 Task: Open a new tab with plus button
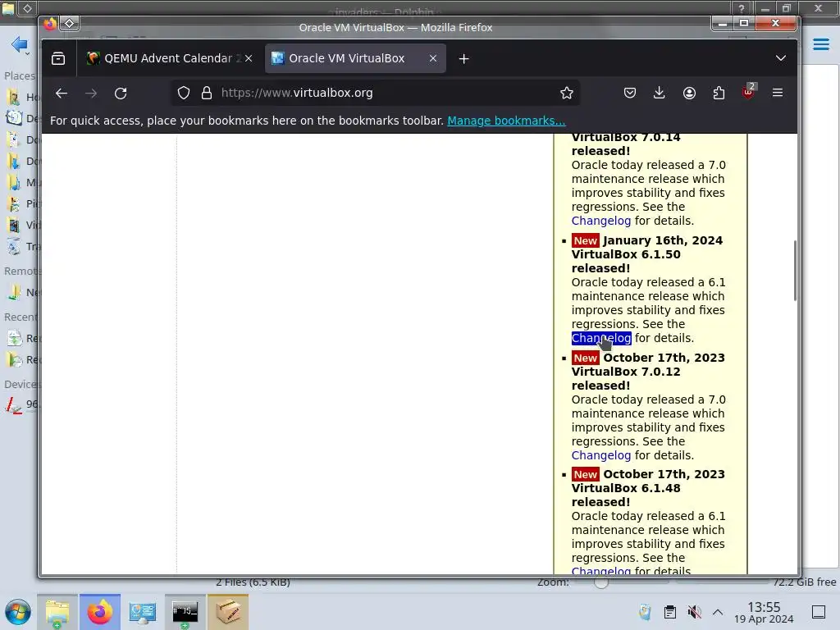coord(464,59)
